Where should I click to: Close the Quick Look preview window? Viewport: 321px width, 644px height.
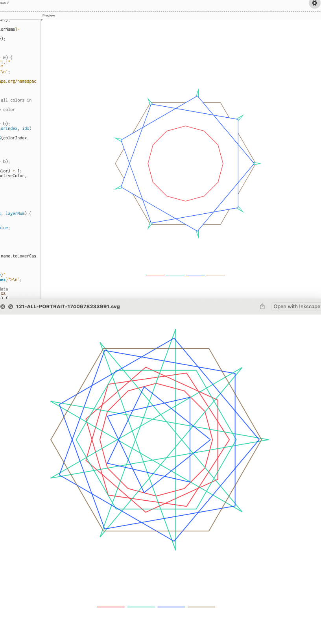pos(3,307)
